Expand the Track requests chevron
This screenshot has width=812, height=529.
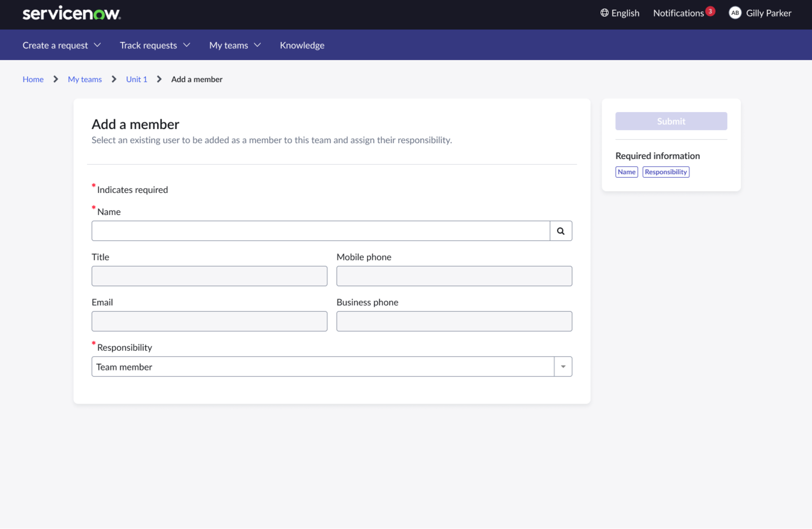[187, 45]
